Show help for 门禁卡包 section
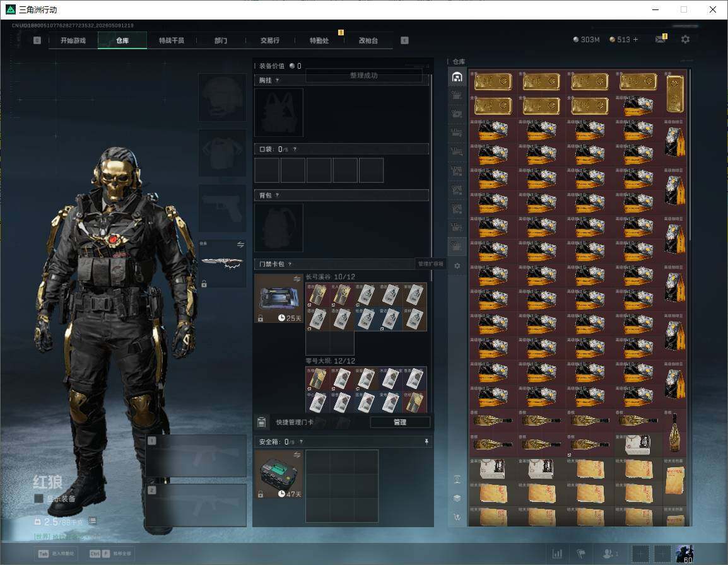Screen dimensions: 728x565 pos(290,264)
